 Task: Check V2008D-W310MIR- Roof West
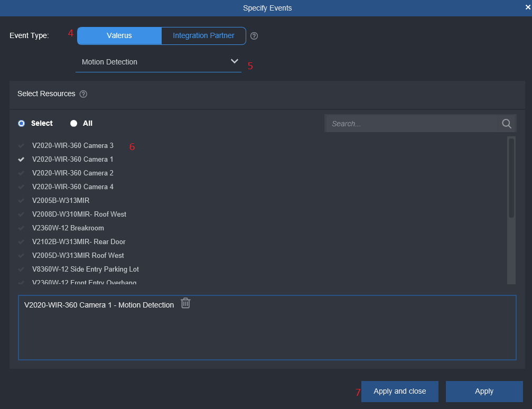click(21, 214)
